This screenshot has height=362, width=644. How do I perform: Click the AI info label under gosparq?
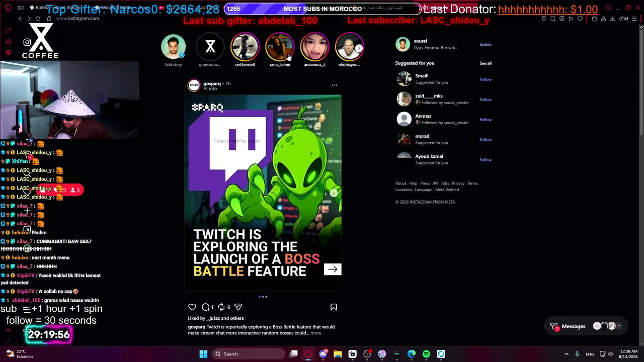click(210, 89)
